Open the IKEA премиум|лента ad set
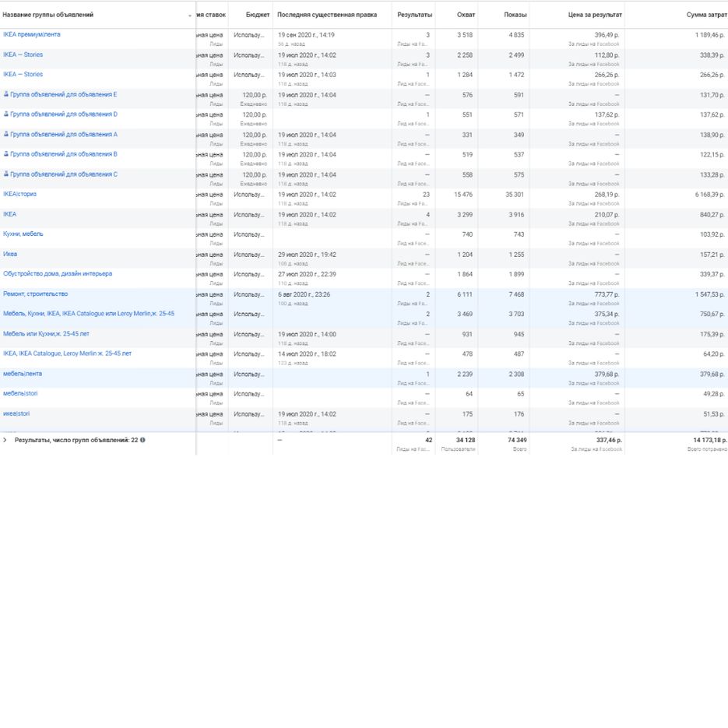 tap(32, 34)
